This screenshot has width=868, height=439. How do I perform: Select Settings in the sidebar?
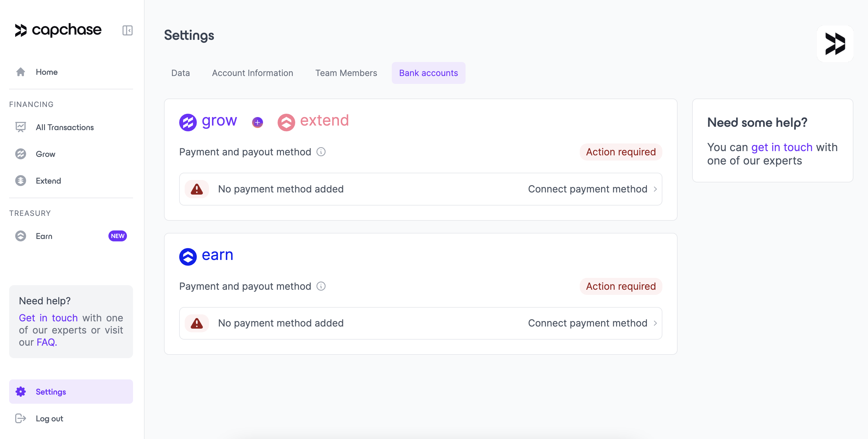(x=71, y=392)
